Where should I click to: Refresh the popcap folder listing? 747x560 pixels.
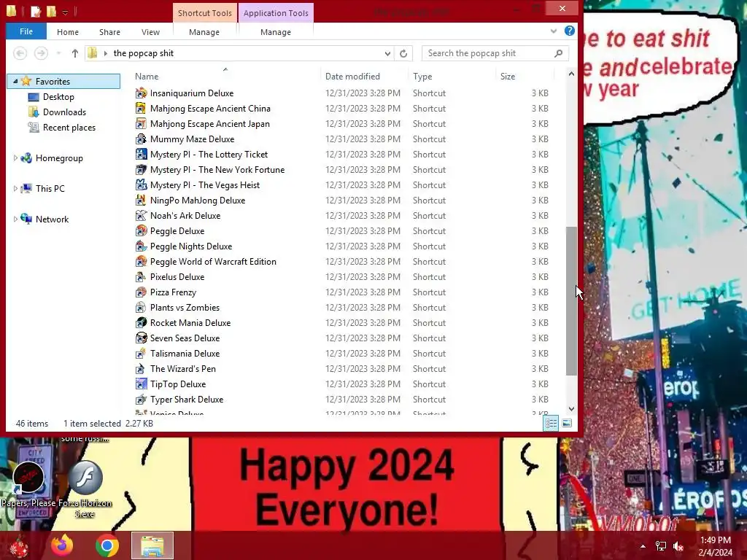click(403, 53)
